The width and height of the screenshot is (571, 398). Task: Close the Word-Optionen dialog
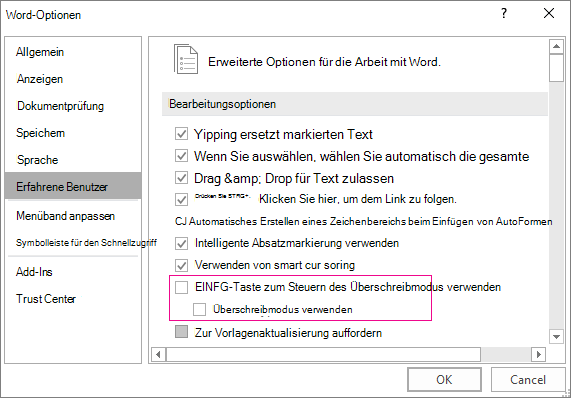point(549,13)
